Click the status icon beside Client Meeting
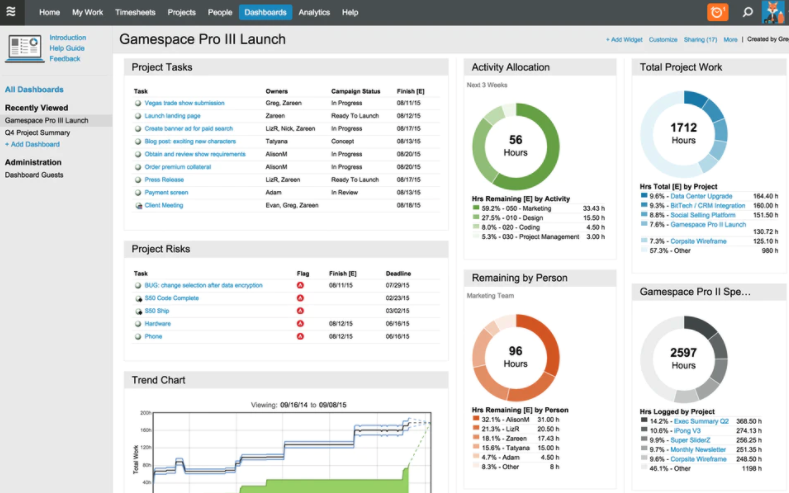The height and width of the screenshot is (493, 789). [x=138, y=205]
